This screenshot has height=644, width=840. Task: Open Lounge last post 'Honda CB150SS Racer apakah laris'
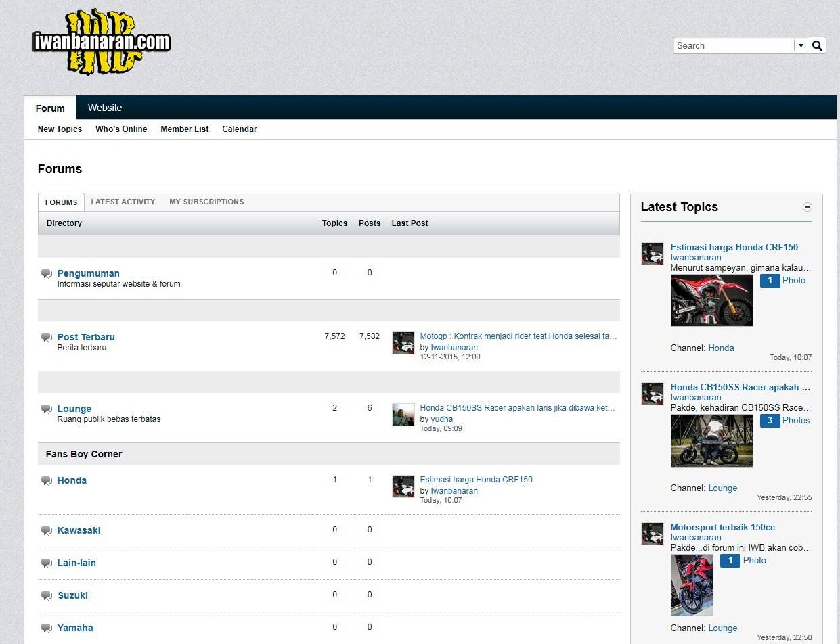point(518,408)
